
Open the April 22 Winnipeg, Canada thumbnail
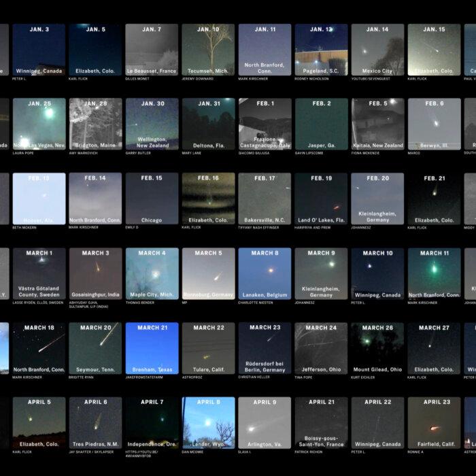coord(377,423)
